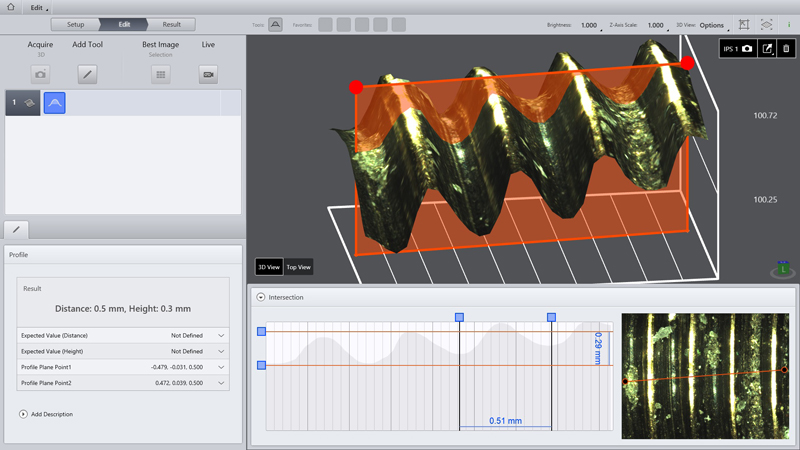Capture IPS 1 snapshot
The width and height of the screenshot is (800, 450).
(747, 49)
